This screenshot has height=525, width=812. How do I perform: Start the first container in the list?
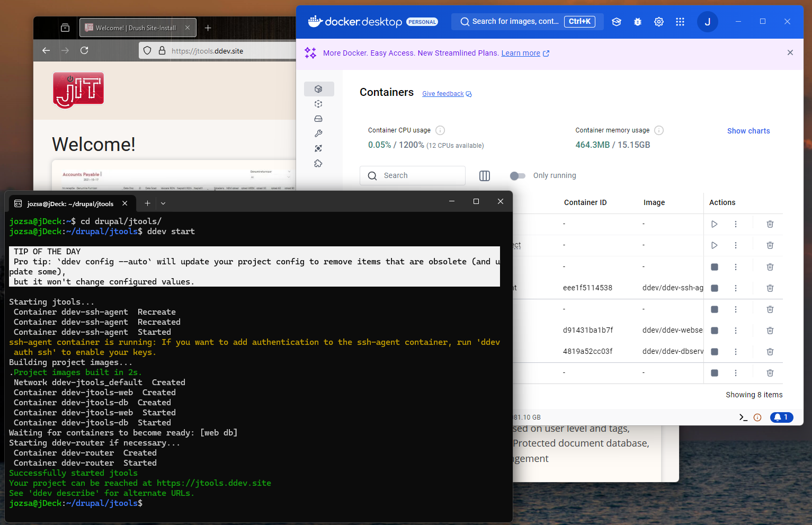click(714, 224)
